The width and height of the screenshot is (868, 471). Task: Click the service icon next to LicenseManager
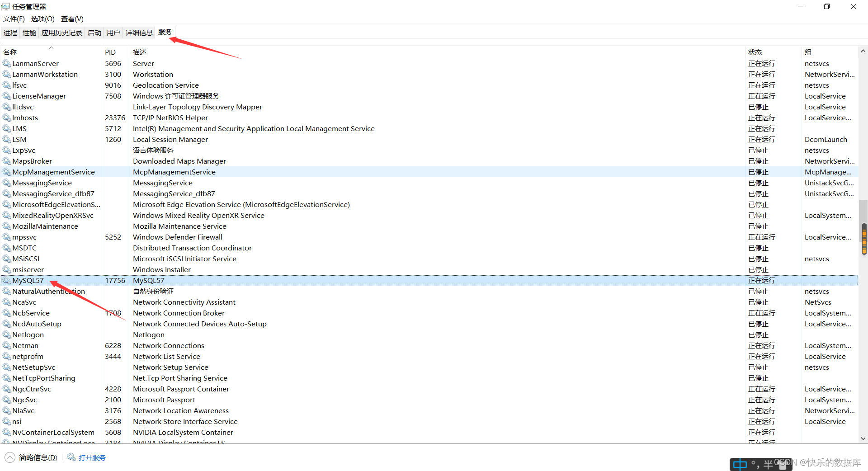coord(7,96)
